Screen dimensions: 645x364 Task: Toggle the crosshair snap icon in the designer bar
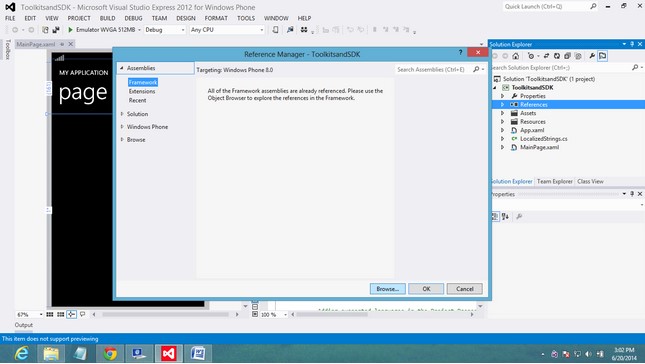tap(71, 314)
